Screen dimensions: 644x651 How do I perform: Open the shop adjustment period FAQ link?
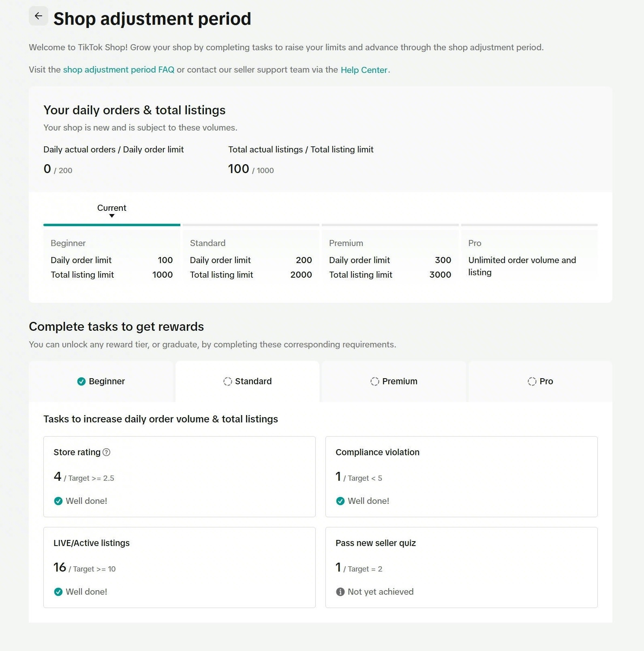click(119, 70)
